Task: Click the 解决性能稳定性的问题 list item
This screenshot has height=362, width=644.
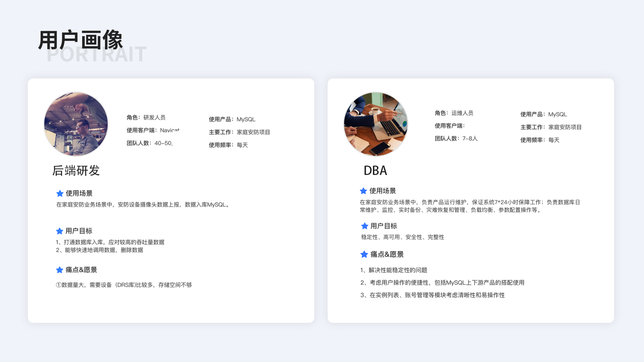Action: click(x=394, y=270)
